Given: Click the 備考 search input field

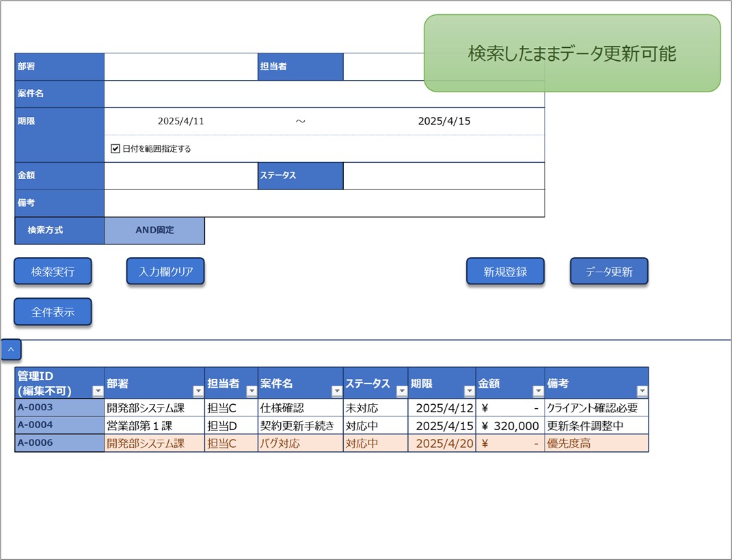Looking at the screenshot, I should point(325,203).
